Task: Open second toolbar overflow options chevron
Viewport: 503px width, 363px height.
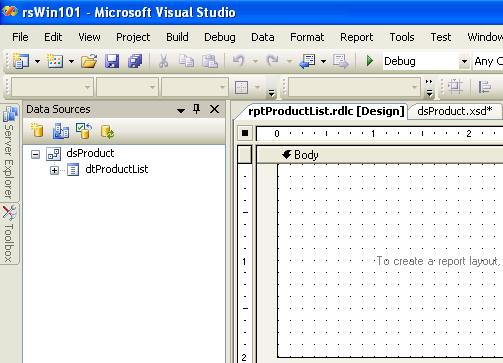Action: (x=429, y=87)
